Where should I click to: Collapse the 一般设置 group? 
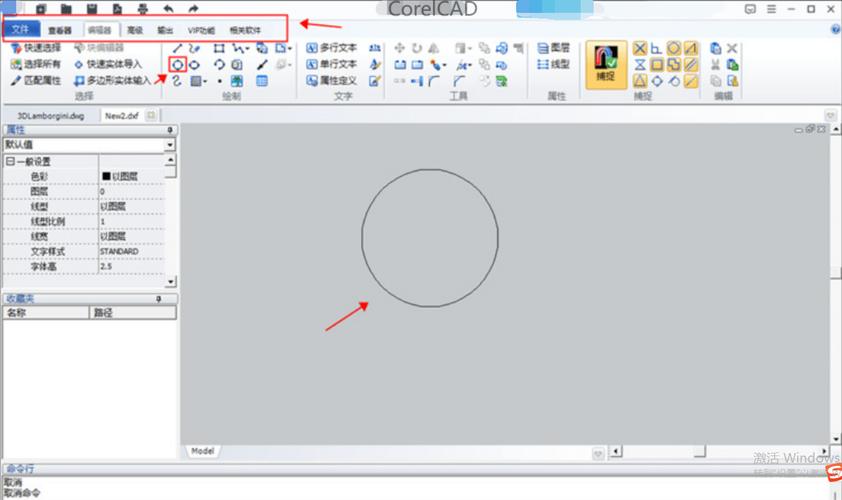click(x=10, y=161)
